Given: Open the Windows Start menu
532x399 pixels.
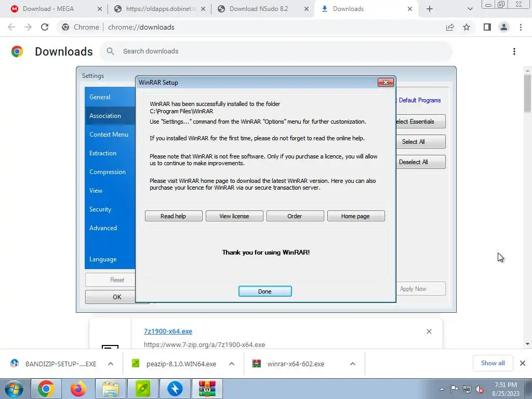Looking at the screenshot, I should [14, 389].
